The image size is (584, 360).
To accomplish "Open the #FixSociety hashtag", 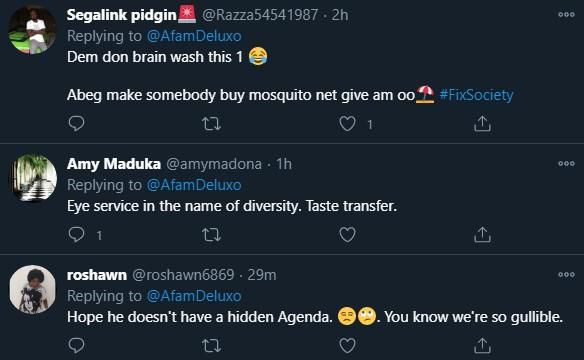I will pyautogui.click(x=476, y=95).
